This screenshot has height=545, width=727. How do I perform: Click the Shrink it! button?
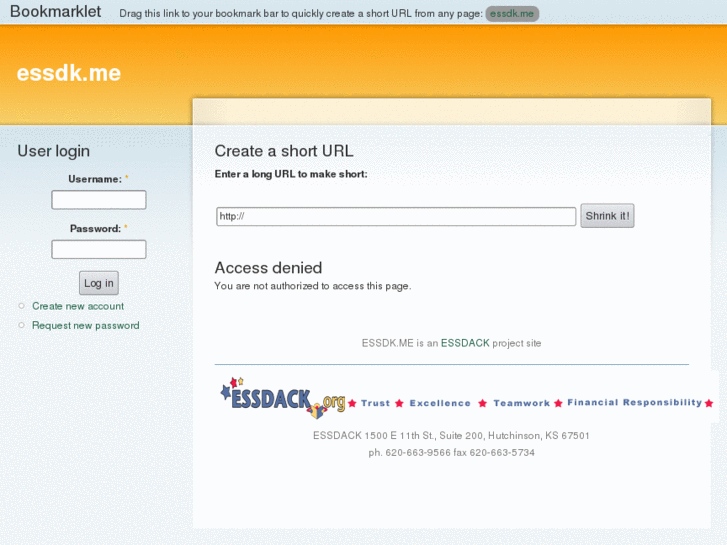[607, 216]
